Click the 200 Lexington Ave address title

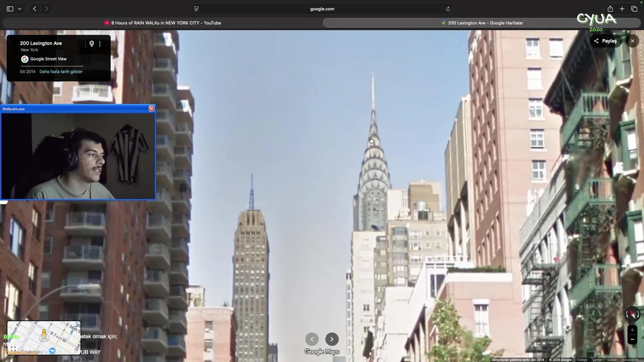tap(41, 43)
